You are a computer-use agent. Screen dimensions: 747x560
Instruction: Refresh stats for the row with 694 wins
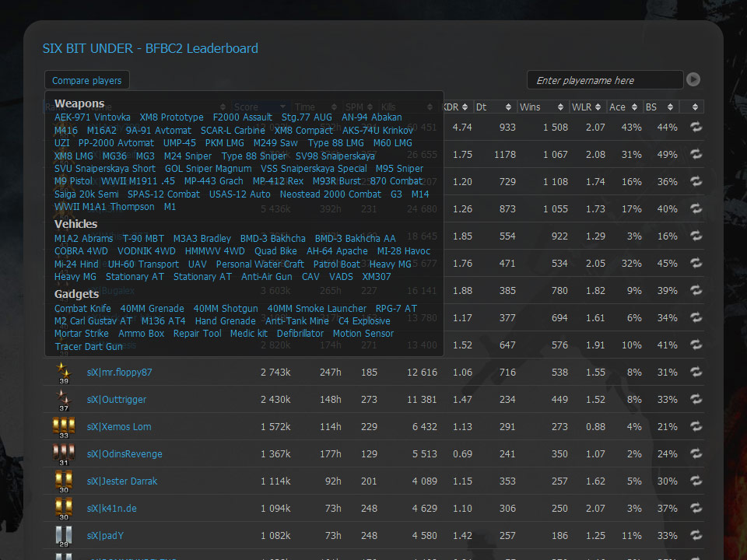[x=696, y=317]
